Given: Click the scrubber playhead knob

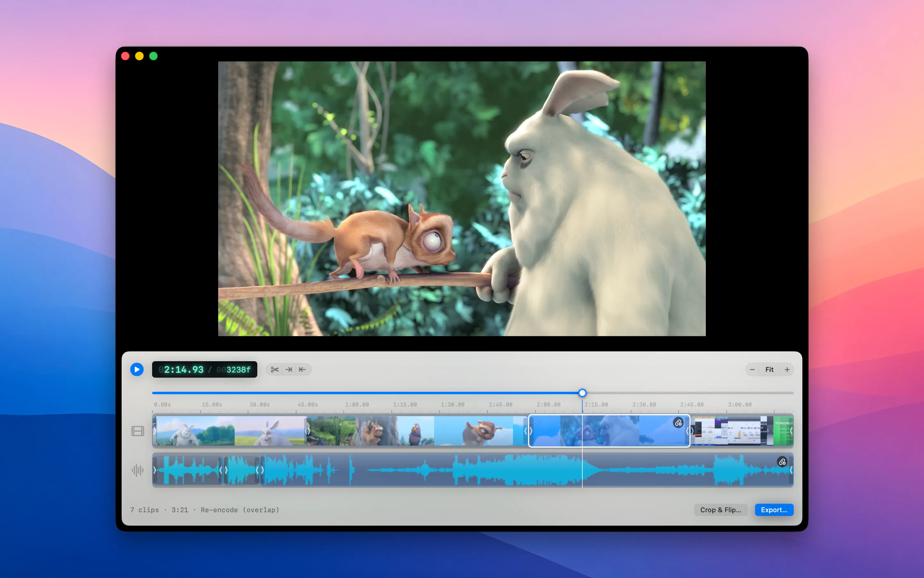Looking at the screenshot, I should coord(582,393).
